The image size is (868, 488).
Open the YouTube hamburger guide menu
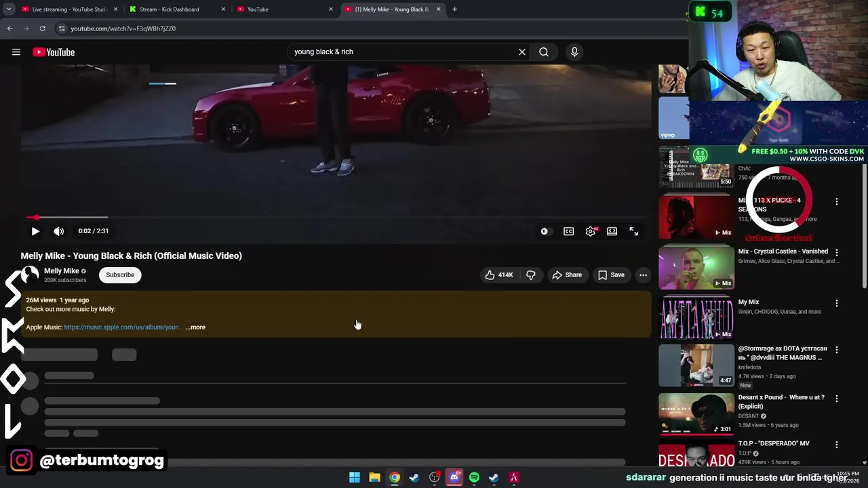(x=16, y=52)
